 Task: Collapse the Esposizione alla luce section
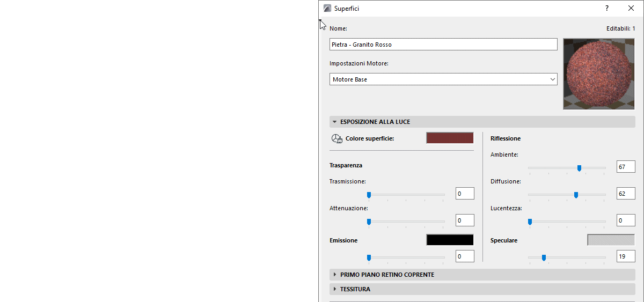tap(482, 122)
